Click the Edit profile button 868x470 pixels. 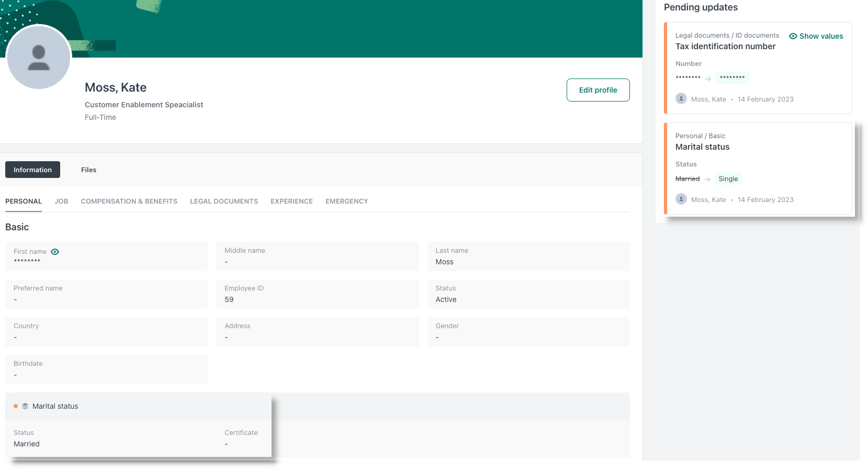[598, 90]
